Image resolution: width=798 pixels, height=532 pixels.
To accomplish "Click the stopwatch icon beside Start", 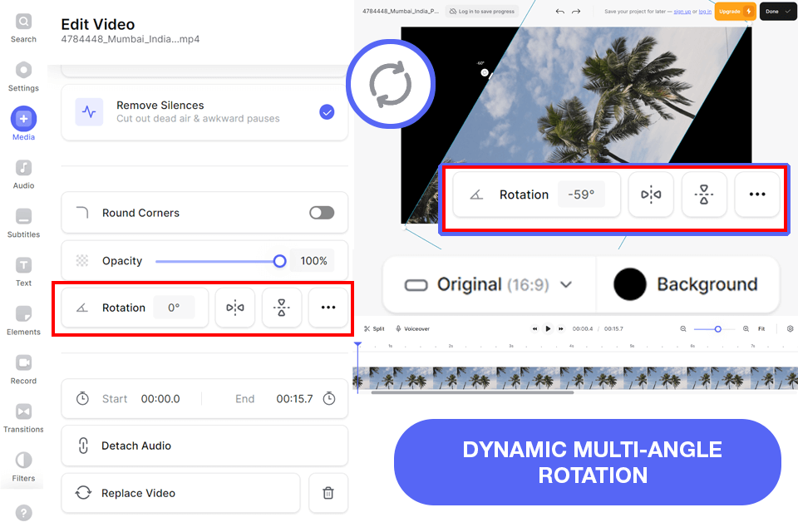I will [82, 399].
